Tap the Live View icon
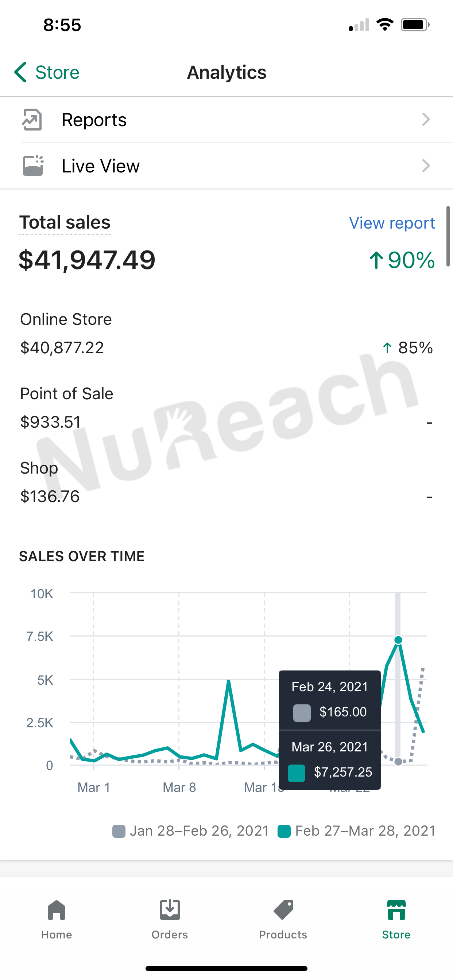 click(x=33, y=166)
